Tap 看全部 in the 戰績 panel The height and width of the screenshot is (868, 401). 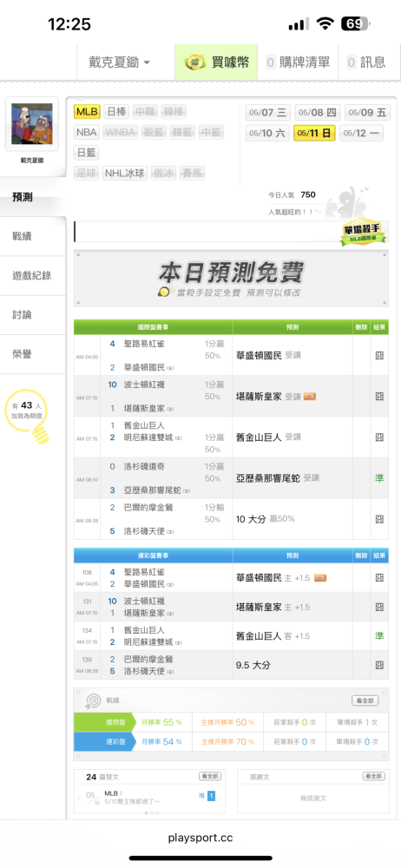(x=365, y=700)
